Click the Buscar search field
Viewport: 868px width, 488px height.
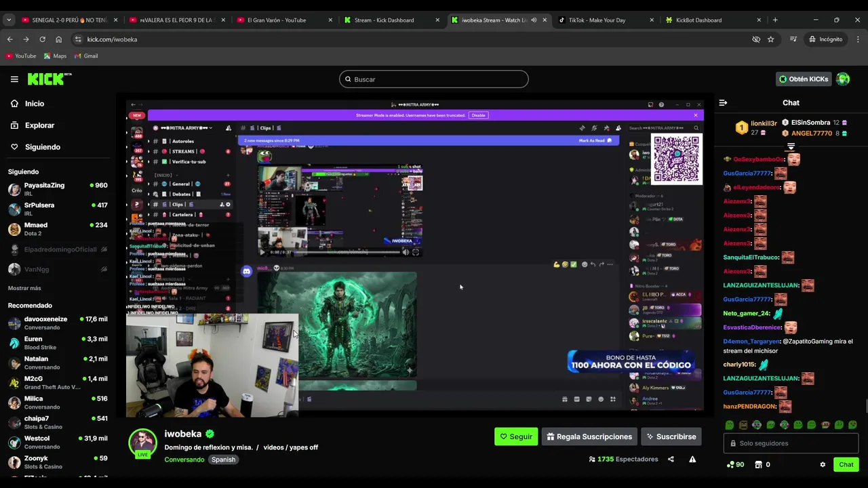434,79
